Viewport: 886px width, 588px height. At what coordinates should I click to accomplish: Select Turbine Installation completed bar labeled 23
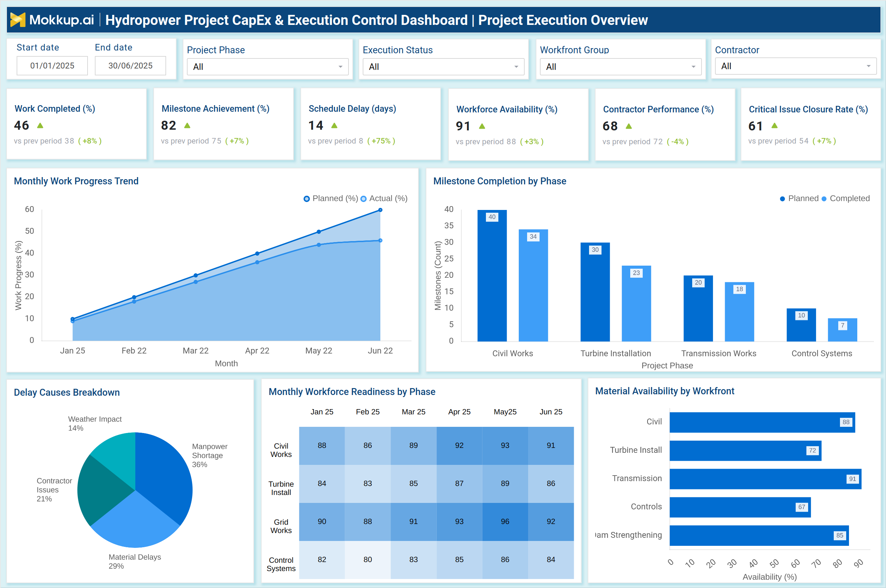point(636,303)
